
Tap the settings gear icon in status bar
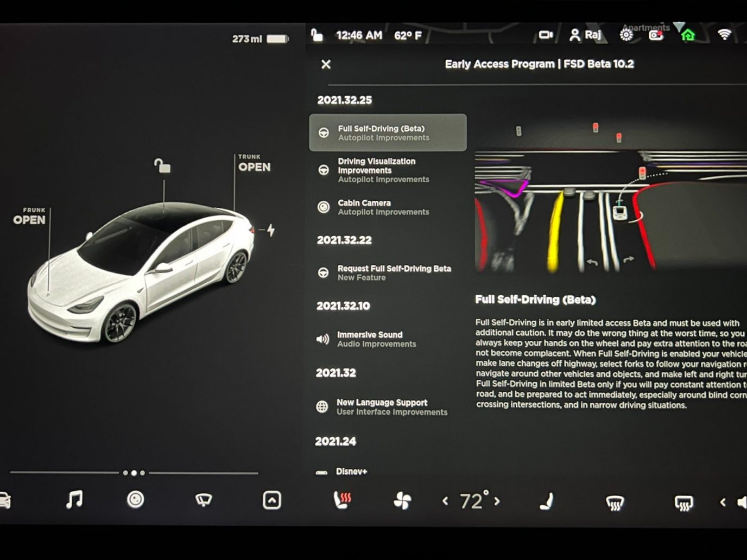(x=626, y=35)
